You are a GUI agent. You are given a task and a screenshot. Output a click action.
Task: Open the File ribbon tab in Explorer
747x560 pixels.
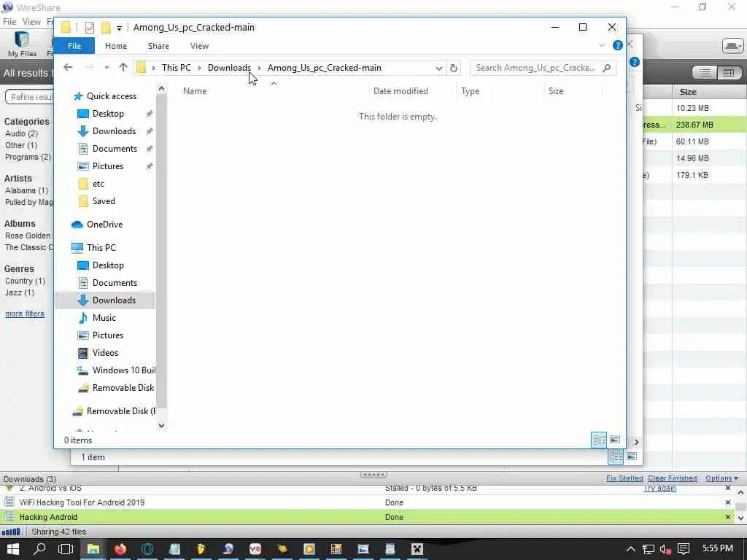pyautogui.click(x=74, y=46)
